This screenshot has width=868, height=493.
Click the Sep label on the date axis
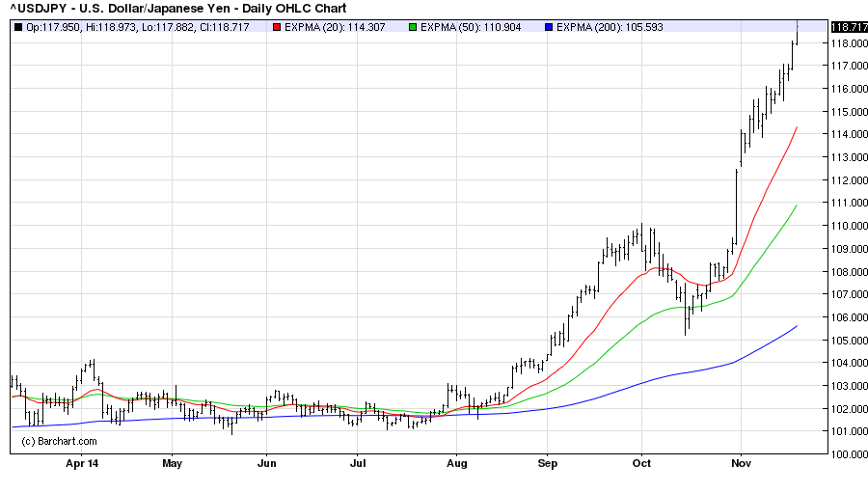tap(547, 464)
